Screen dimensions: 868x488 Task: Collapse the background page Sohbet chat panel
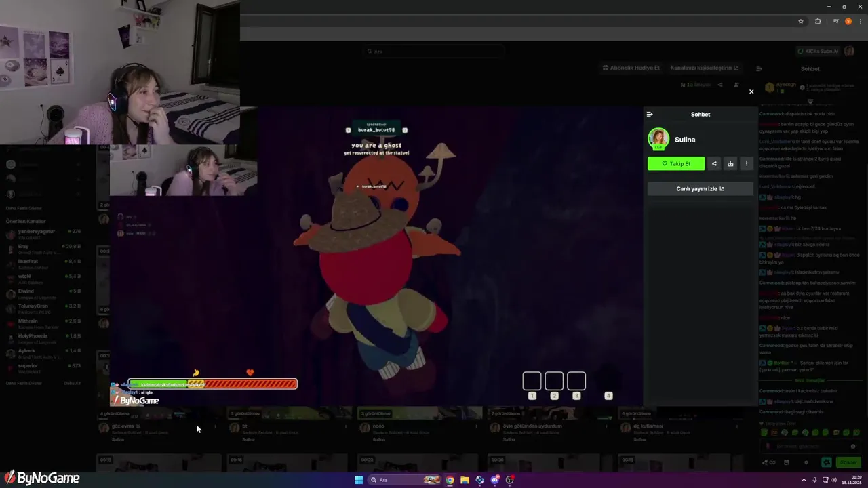[x=759, y=68]
